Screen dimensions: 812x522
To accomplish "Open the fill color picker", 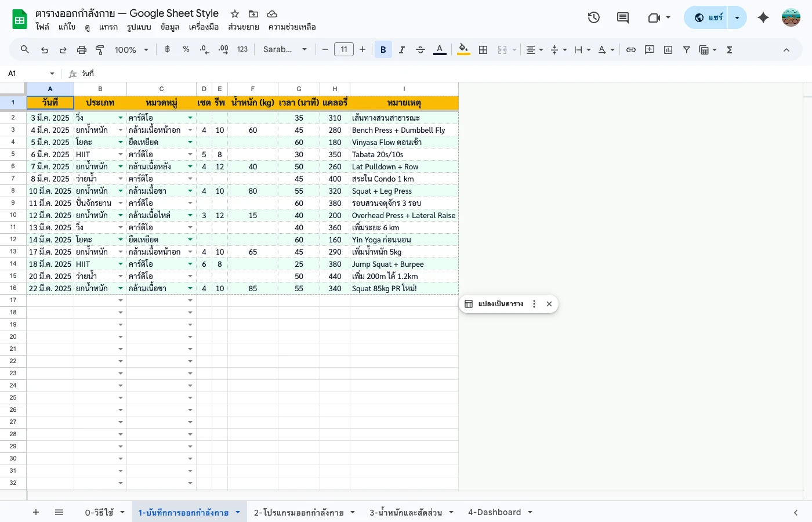I will (463, 50).
